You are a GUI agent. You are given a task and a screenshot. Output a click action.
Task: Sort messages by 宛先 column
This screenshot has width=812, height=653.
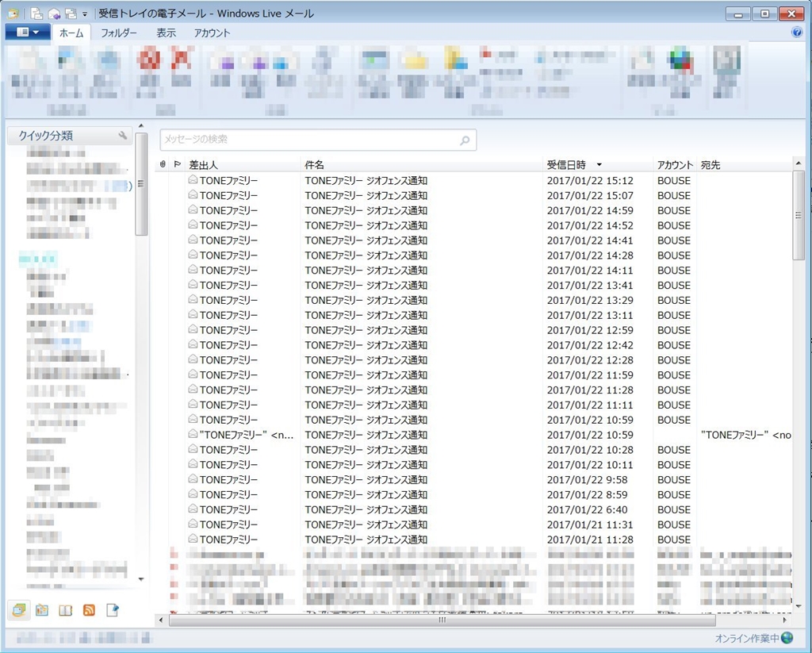click(710, 165)
